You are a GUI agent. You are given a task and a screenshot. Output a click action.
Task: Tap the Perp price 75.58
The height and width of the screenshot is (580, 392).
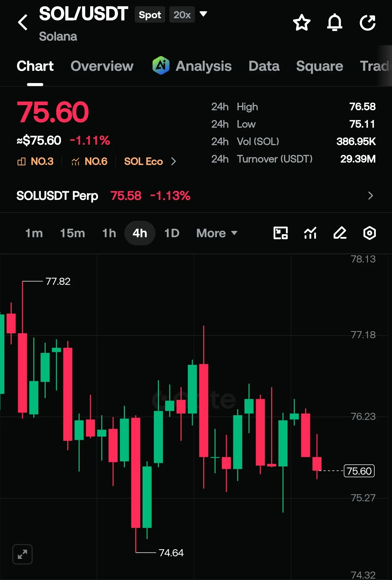126,196
